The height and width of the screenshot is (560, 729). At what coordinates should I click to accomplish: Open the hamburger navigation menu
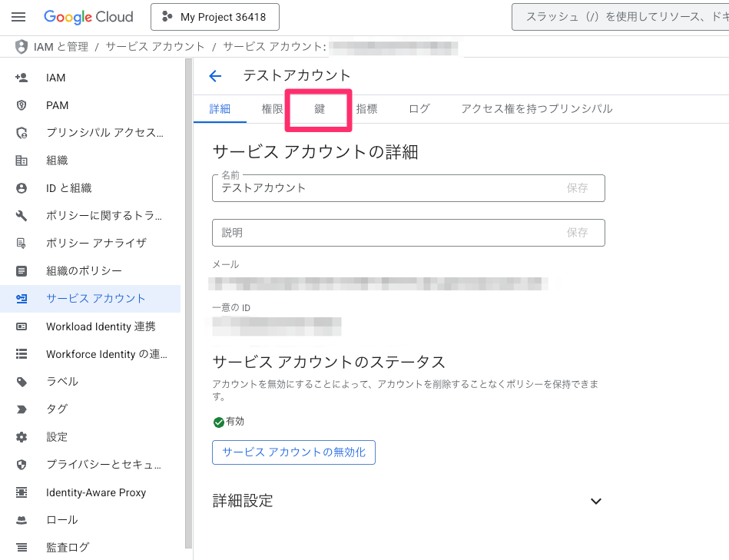(x=18, y=17)
